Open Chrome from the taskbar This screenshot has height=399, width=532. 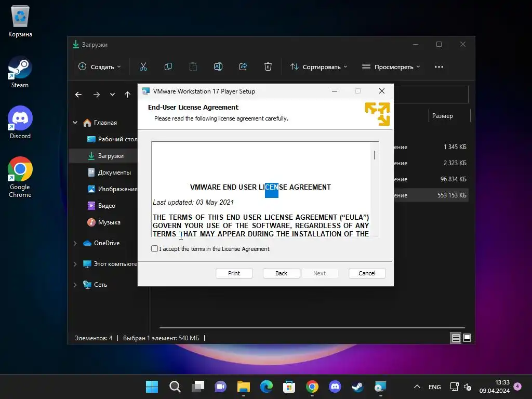(x=312, y=387)
